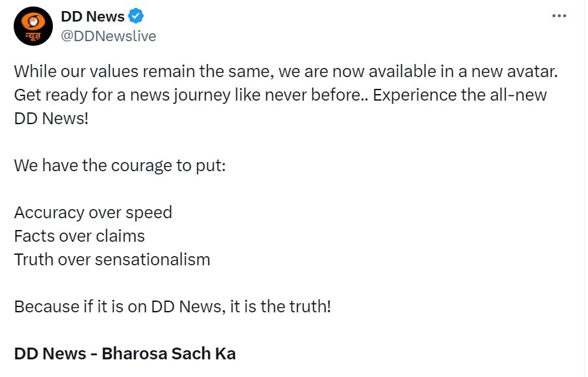This screenshot has width=588, height=377.
Task: Click the blue verified badge
Action: tap(136, 16)
